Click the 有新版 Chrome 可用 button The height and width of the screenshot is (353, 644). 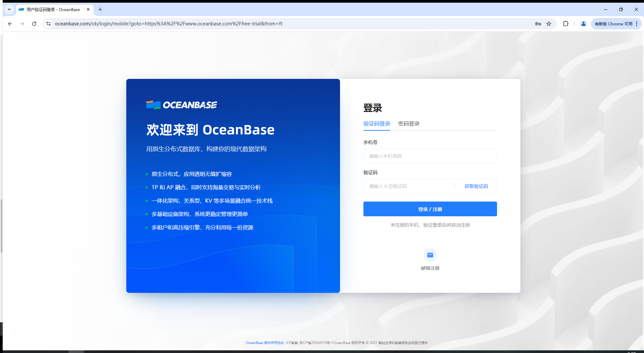click(x=615, y=24)
